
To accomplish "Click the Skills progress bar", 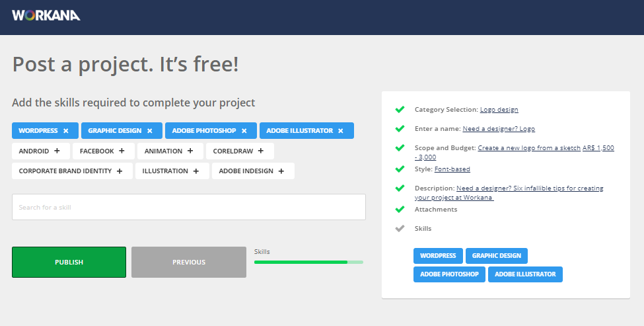I will (308, 263).
